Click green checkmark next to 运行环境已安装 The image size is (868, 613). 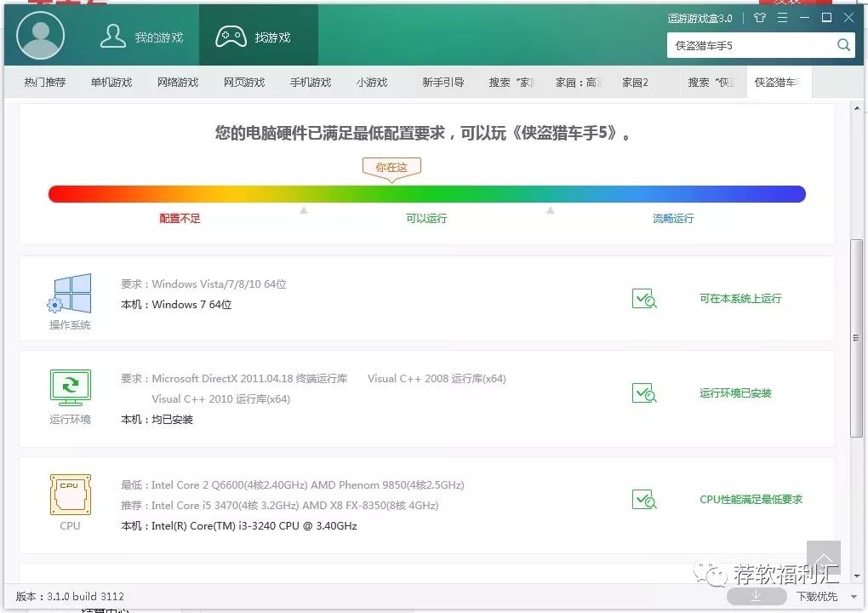click(x=644, y=392)
